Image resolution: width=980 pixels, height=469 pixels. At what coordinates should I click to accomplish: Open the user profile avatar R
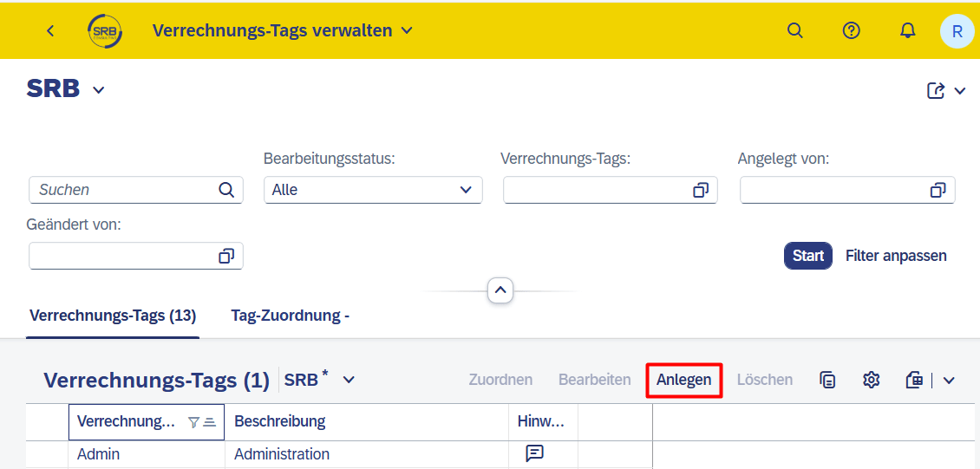pyautogui.click(x=957, y=31)
